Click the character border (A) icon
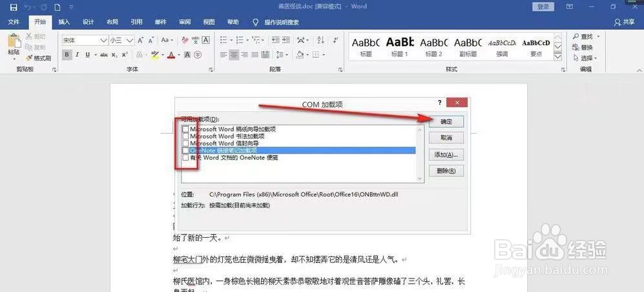 pos(206,40)
